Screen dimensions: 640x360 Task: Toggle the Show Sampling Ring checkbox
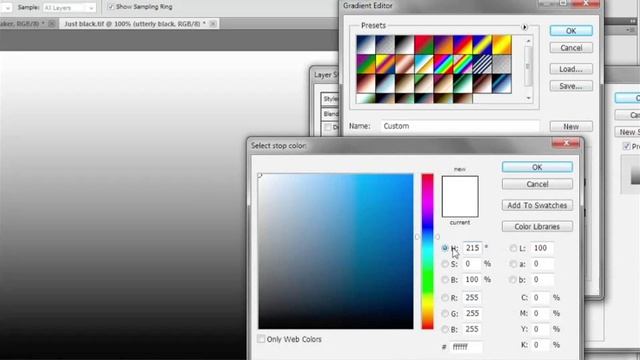pyautogui.click(x=111, y=7)
